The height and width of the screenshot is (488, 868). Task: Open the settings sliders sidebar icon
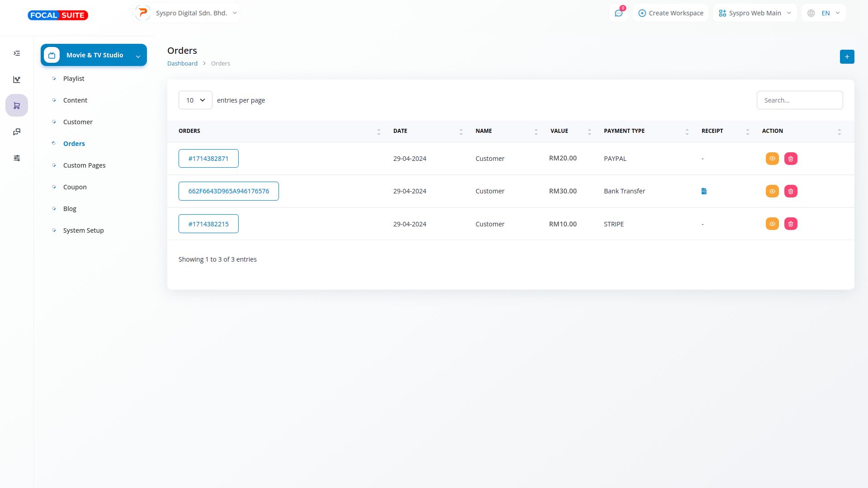tap(17, 158)
